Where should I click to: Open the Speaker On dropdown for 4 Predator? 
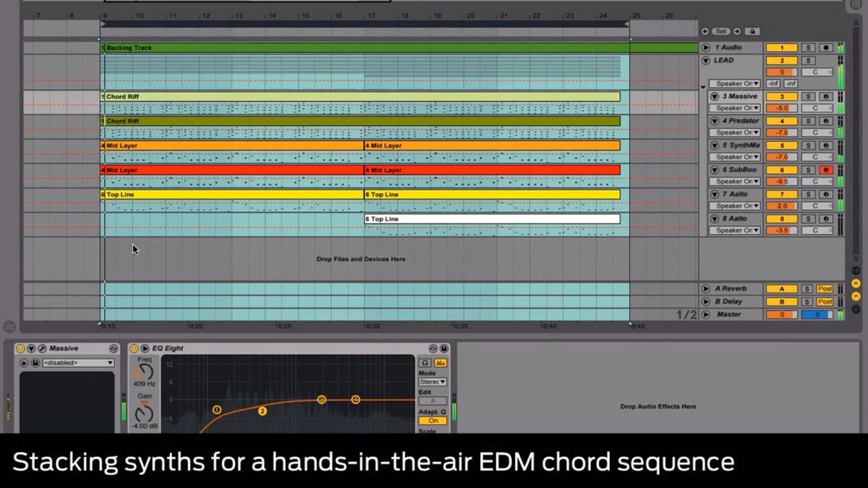coord(736,132)
